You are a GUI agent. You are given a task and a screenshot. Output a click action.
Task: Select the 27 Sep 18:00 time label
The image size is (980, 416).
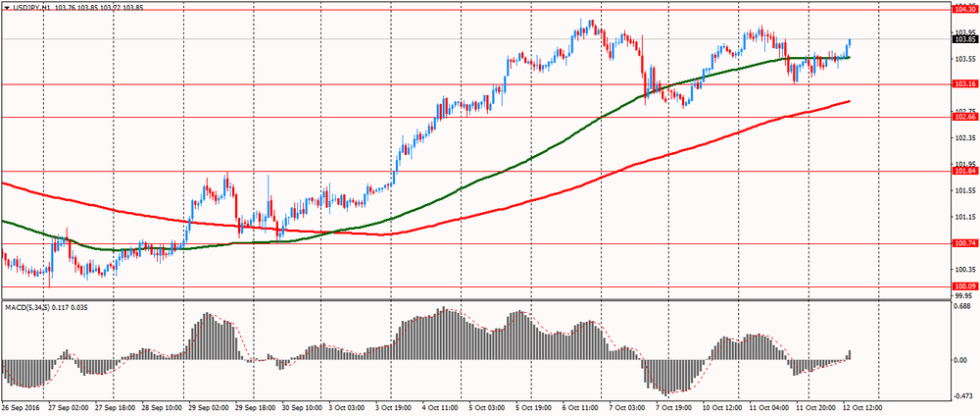(x=117, y=406)
